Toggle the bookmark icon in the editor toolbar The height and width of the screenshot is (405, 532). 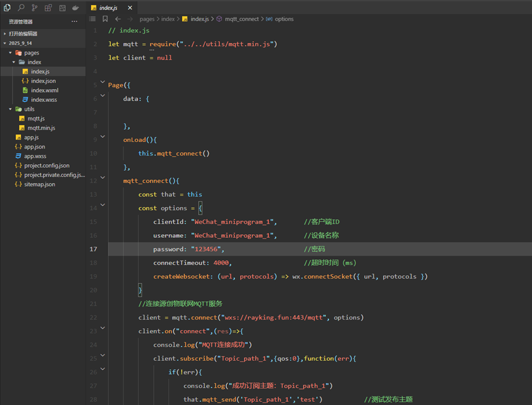tap(105, 19)
